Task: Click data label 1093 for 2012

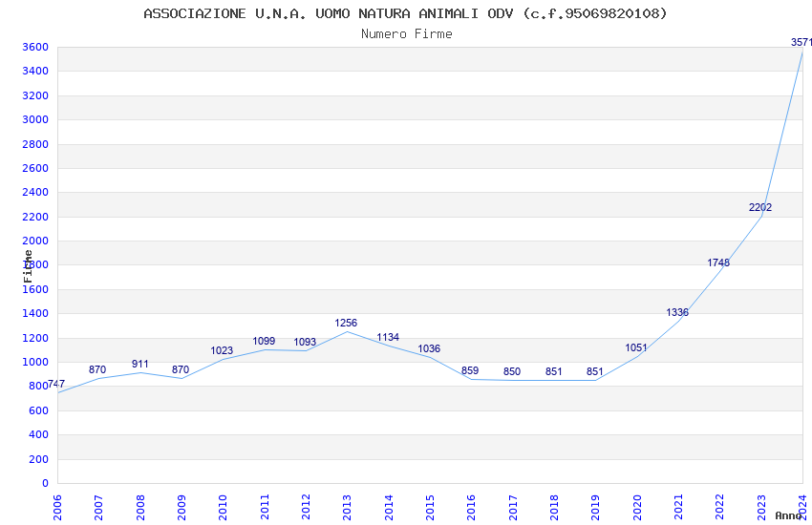Action: (x=305, y=342)
